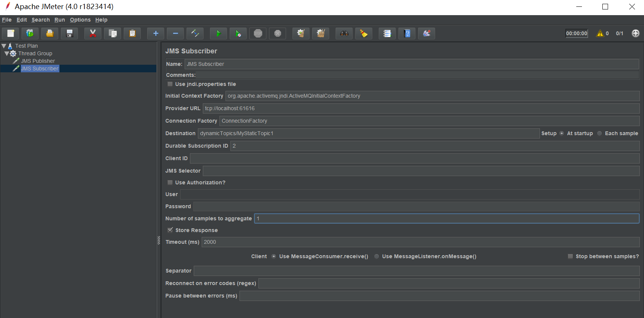Collapse tree with the minus icon

175,33
